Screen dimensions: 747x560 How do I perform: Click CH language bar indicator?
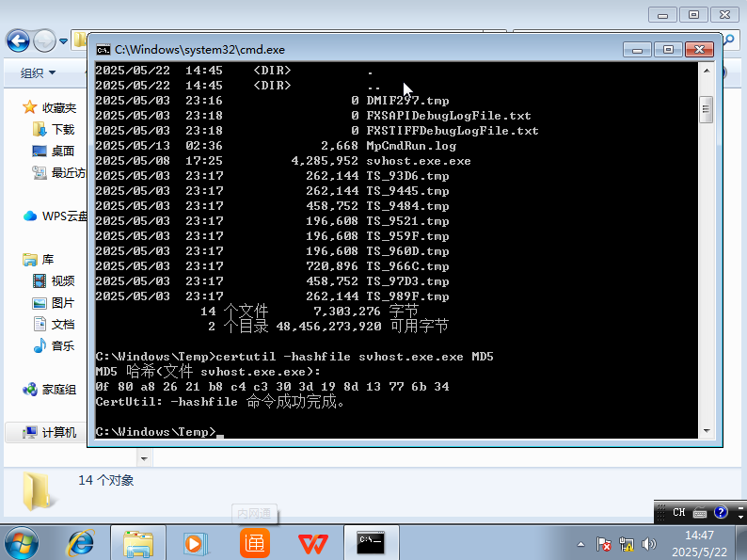tap(679, 512)
